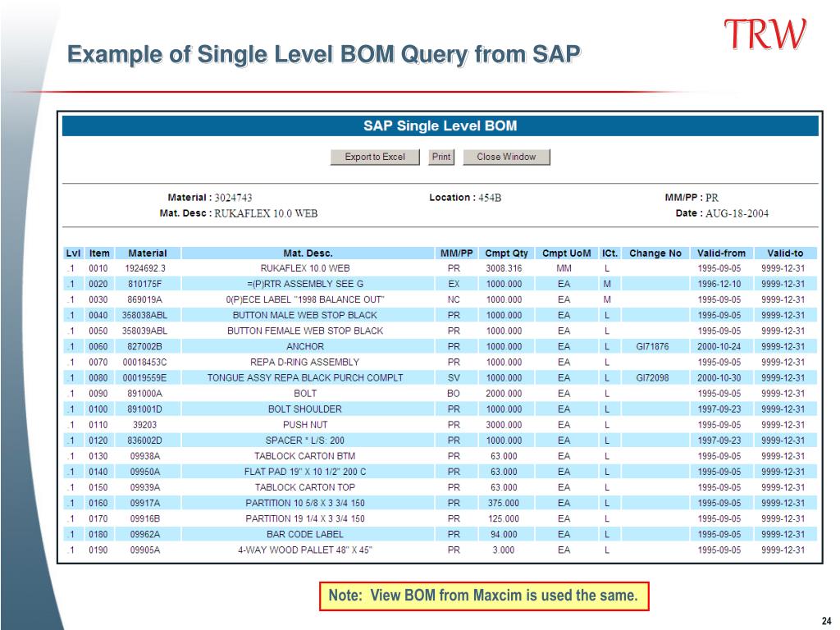This screenshot has width=840, height=630.
Task: Click the SAP Single Level BOM title bar
Action: click(441, 126)
